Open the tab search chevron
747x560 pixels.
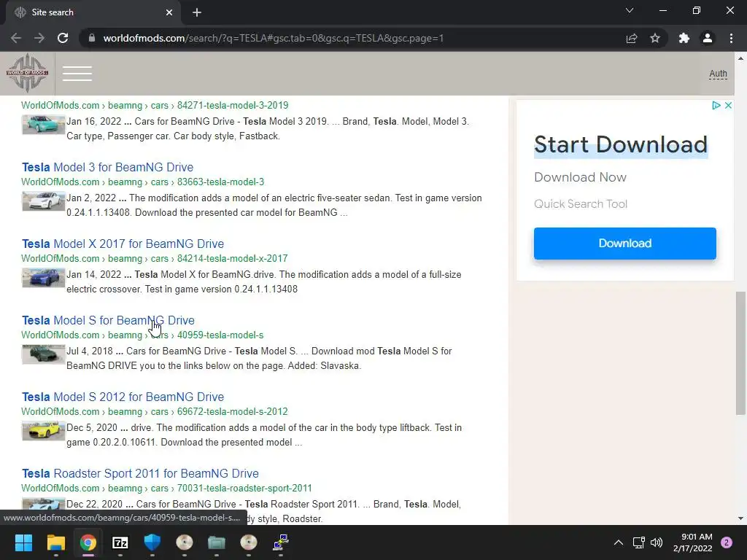(x=630, y=10)
